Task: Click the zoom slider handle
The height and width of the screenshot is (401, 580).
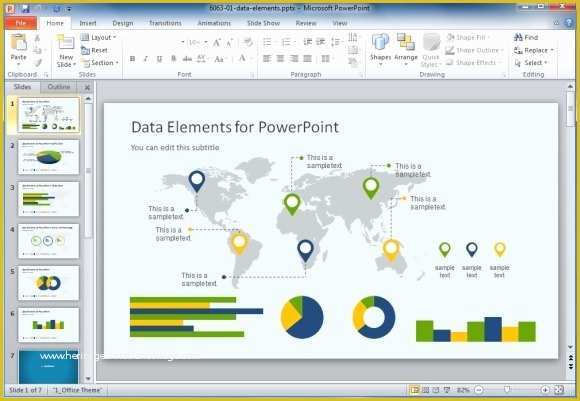Action: coord(507,389)
